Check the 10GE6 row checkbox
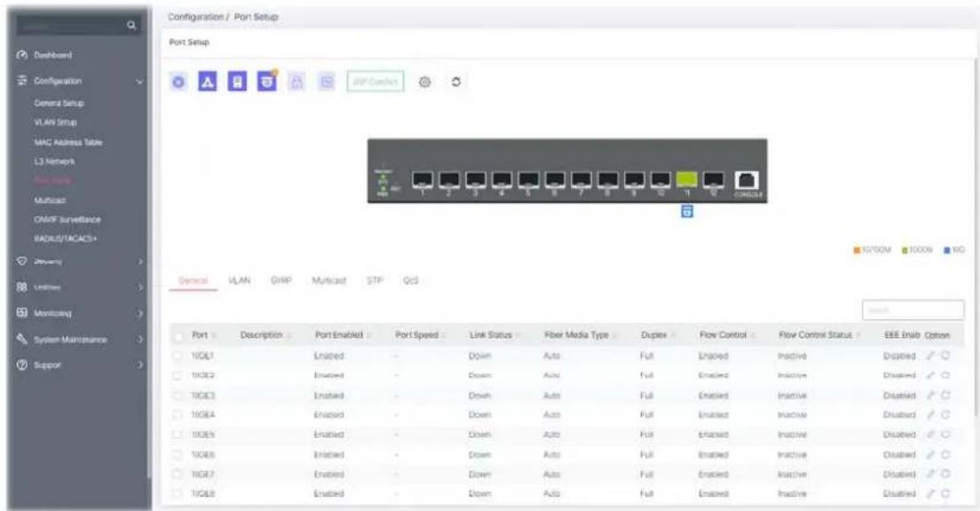 [x=178, y=455]
